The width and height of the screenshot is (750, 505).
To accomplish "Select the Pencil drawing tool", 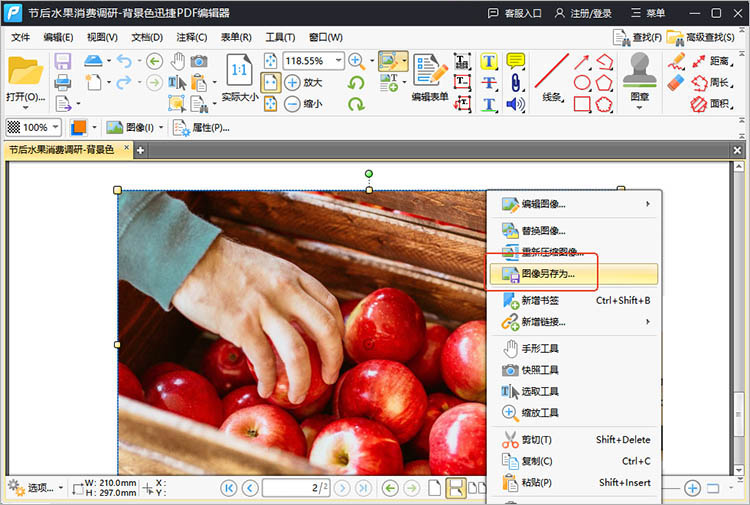I will [676, 61].
